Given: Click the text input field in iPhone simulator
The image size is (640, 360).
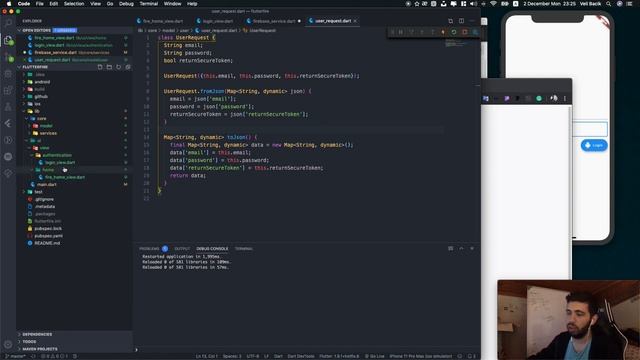Looking at the screenshot, I should click(x=589, y=129).
